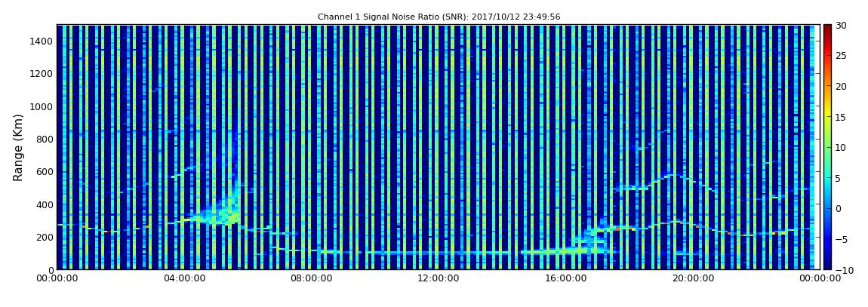Click the colorbar label 25

coord(842,56)
